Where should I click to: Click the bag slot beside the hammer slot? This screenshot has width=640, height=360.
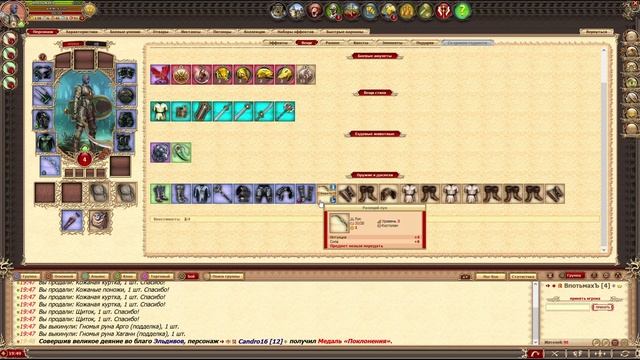tap(100, 221)
